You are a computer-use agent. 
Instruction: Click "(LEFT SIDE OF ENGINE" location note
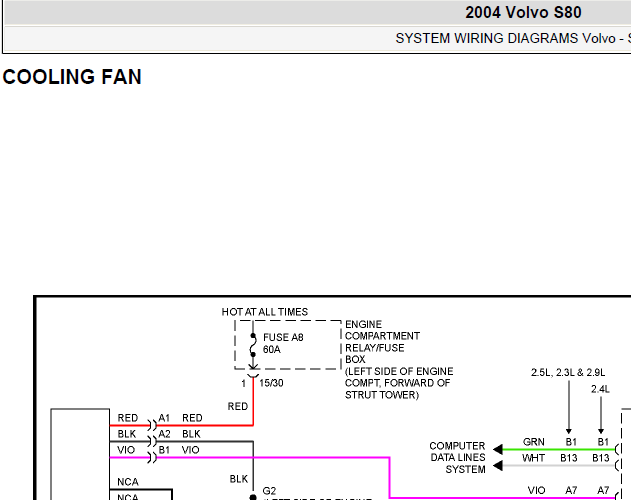pyautogui.click(x=399, y=371)
